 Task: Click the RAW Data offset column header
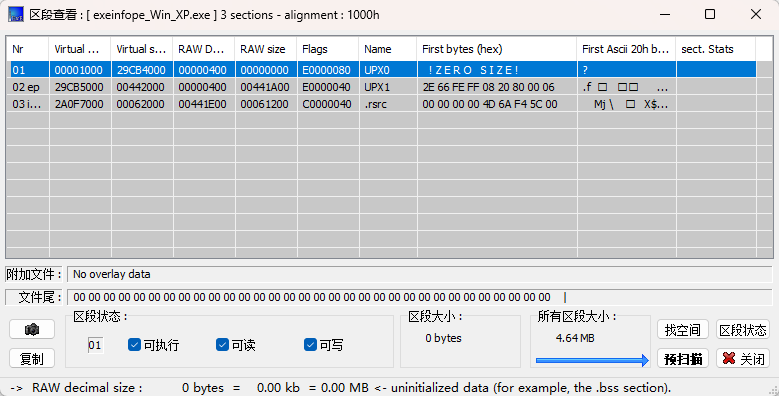[x=204, y=49]
